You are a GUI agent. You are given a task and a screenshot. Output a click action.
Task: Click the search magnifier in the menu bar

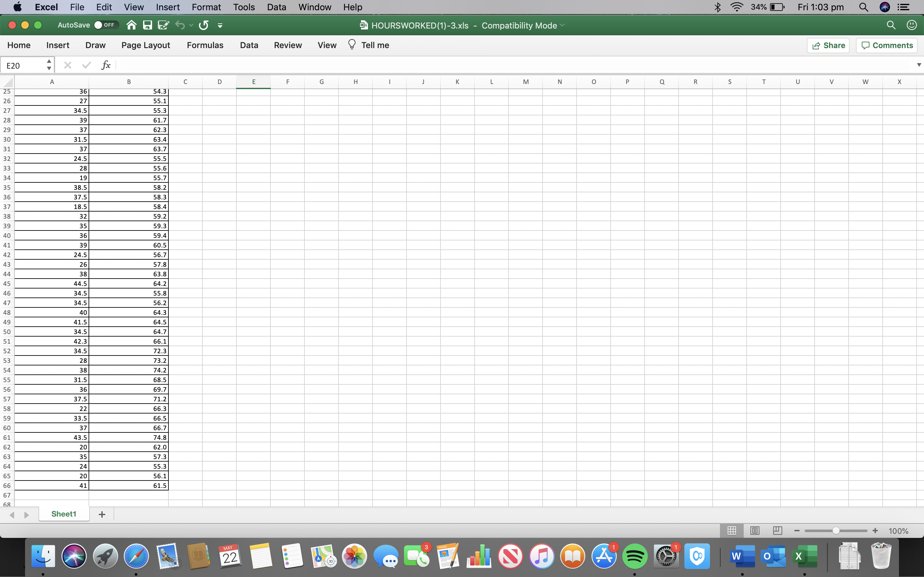click(863, 7)
